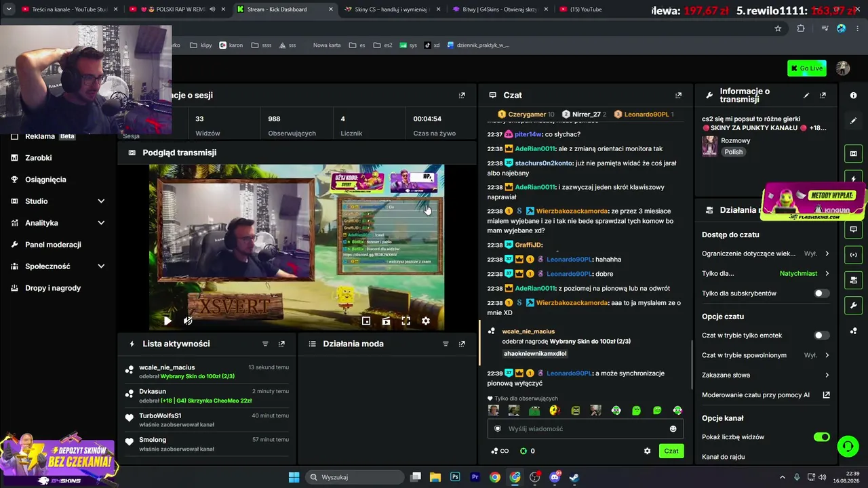Open the Windows Start menu

pos(294,477)
